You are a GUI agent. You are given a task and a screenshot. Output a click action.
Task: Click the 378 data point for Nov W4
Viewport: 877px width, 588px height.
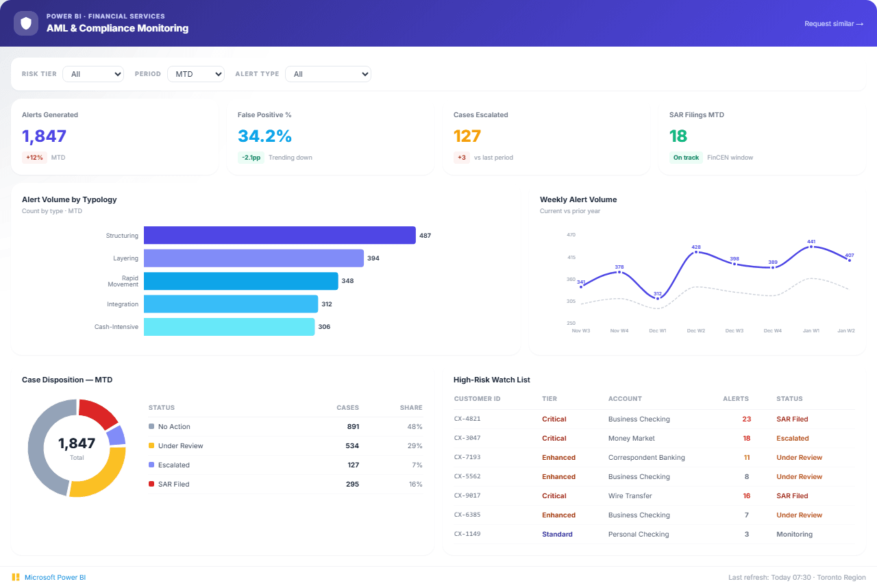(619, 272)
